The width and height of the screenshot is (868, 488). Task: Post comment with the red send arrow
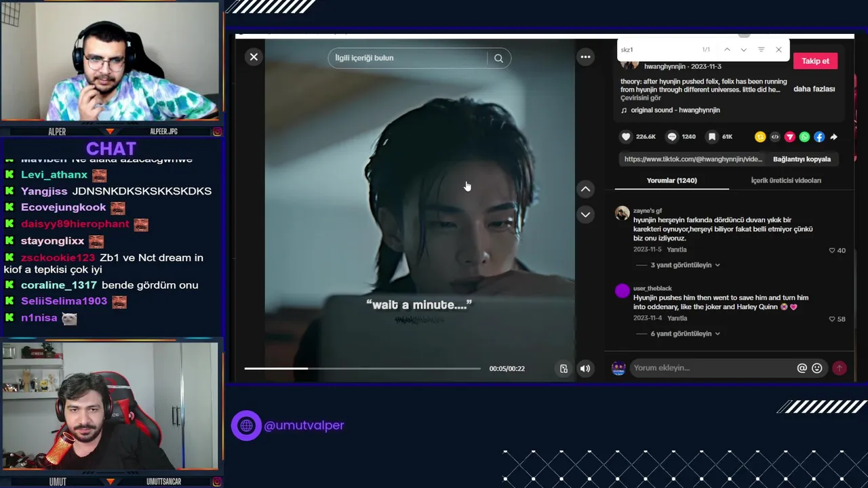coord(840,368)
